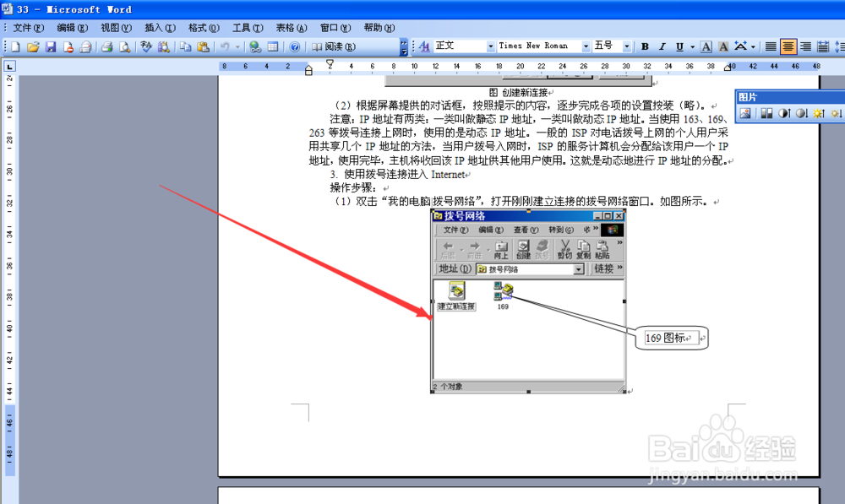
Task: Toggle justify alignment
Action: (771, 46)
